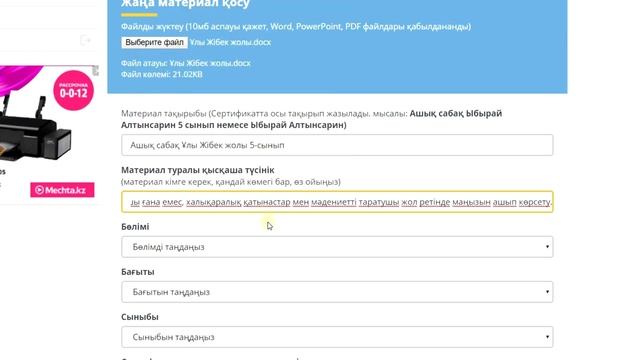Click the pink 0-0-12 installment badge
The height and width of the screenshot is (360, 640).
pyautogui.click(x=73, y=91)
